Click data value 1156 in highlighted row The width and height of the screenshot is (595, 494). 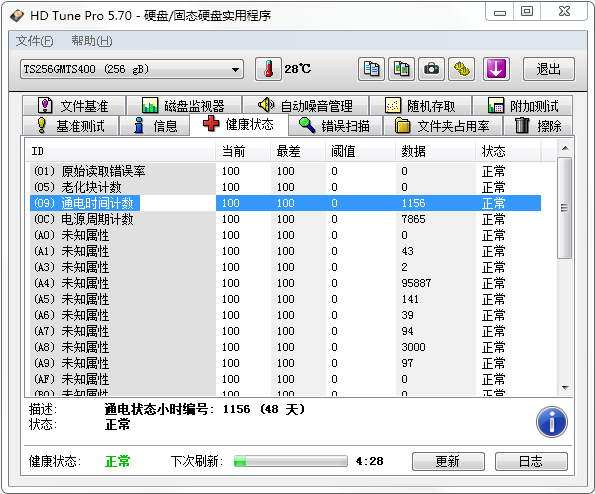[413, 203]
